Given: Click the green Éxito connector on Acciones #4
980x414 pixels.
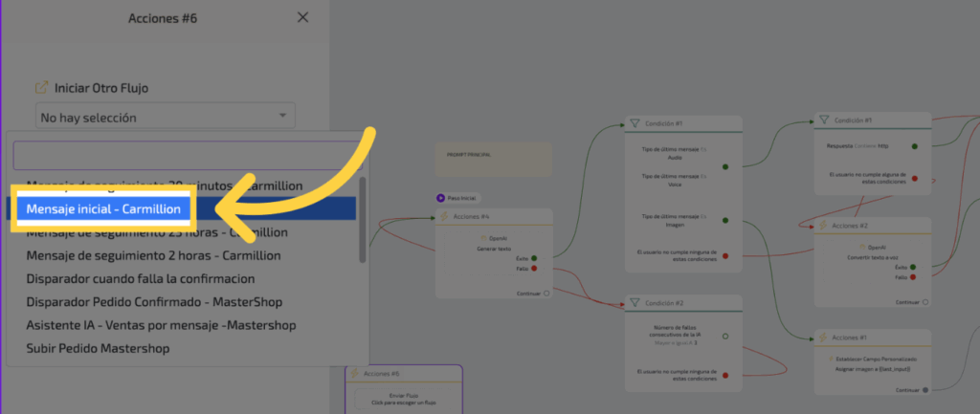Looking at the screenshot, I should (x=533, y=258).
